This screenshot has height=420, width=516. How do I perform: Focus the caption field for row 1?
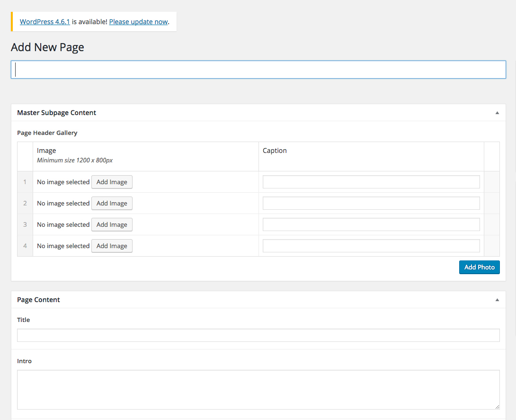(371, 182)
